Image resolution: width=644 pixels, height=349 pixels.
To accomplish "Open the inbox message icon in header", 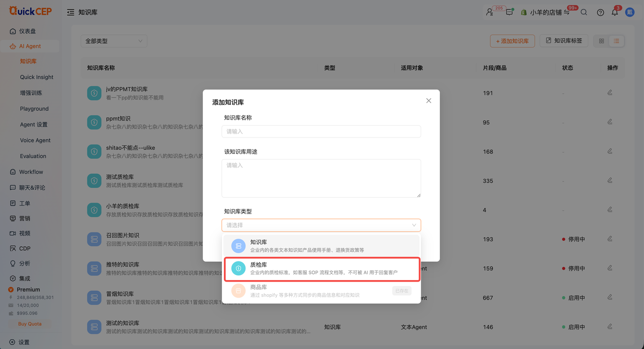I will click(x=510, y=12).
